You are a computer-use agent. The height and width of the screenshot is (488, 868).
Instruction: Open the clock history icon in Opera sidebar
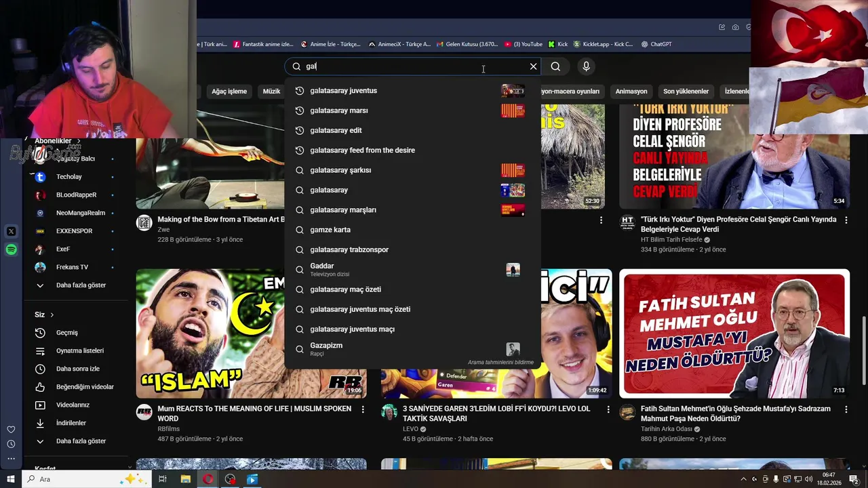coord(11,444)
